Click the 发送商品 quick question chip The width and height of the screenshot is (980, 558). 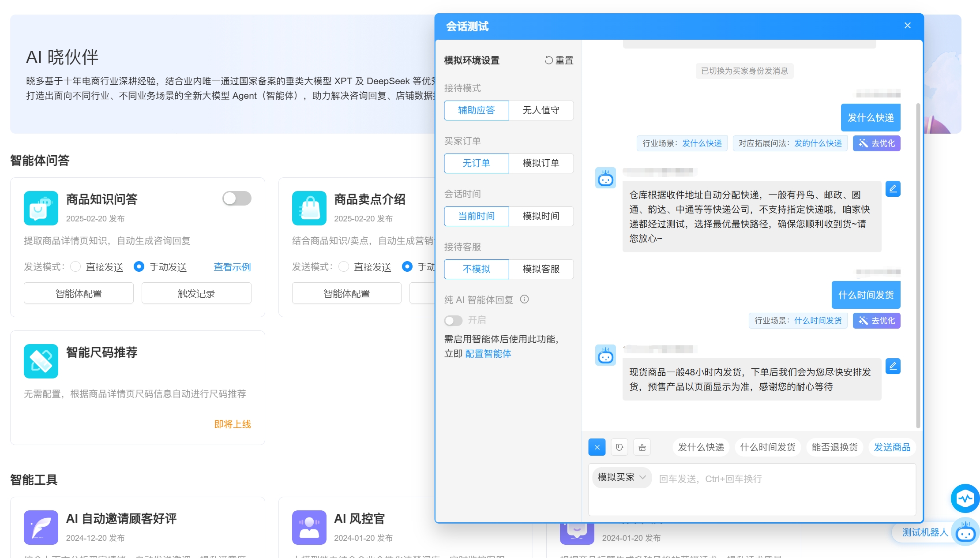click(x=892, y=447)
